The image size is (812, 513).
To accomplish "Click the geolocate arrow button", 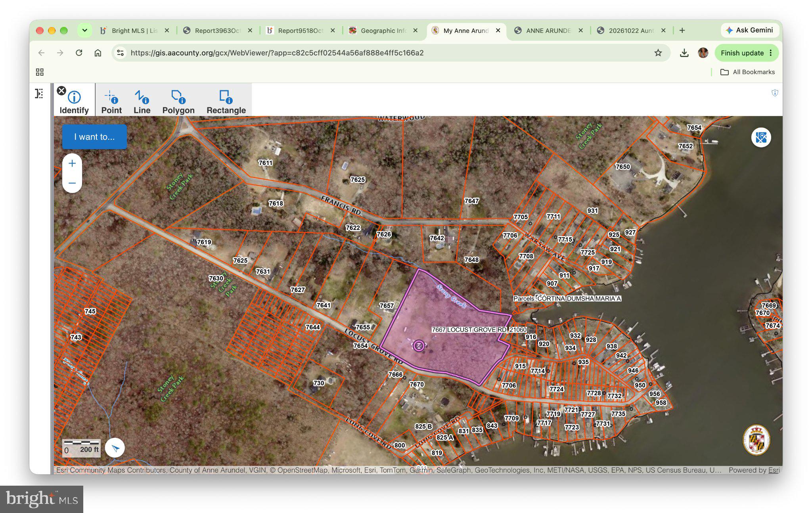I will pos(115,448).
